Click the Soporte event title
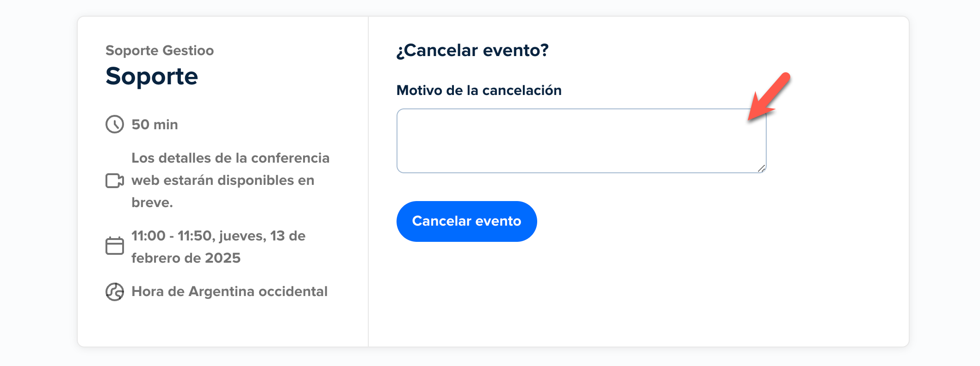The width and height of the screenshot is (980, 366). pyautogui.click(x=152, y=76)
